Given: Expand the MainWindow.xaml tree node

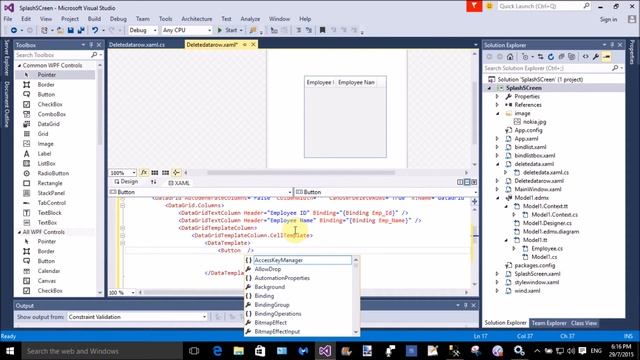Looking at the screenshot, I should point(497,189).
